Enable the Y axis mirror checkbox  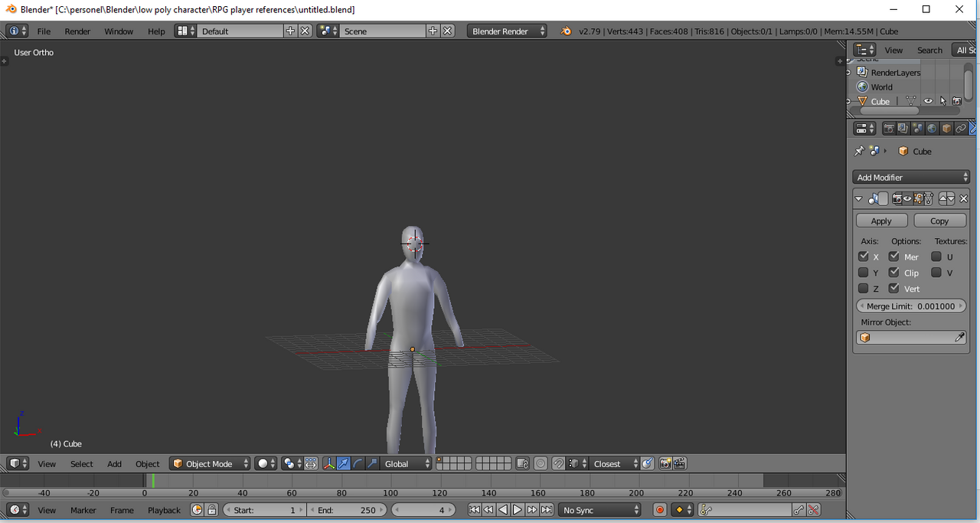tap(864, 273)
